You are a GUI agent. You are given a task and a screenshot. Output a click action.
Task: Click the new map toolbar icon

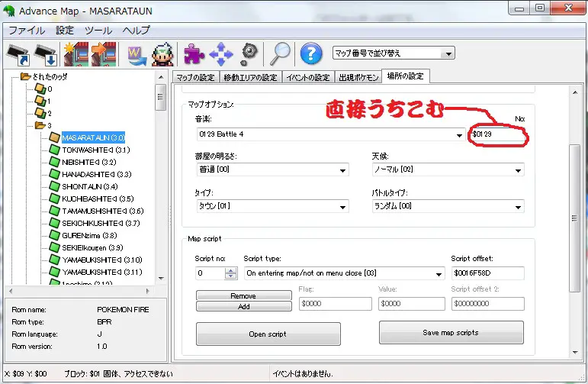pyautogui.click(x=76, y=53)
